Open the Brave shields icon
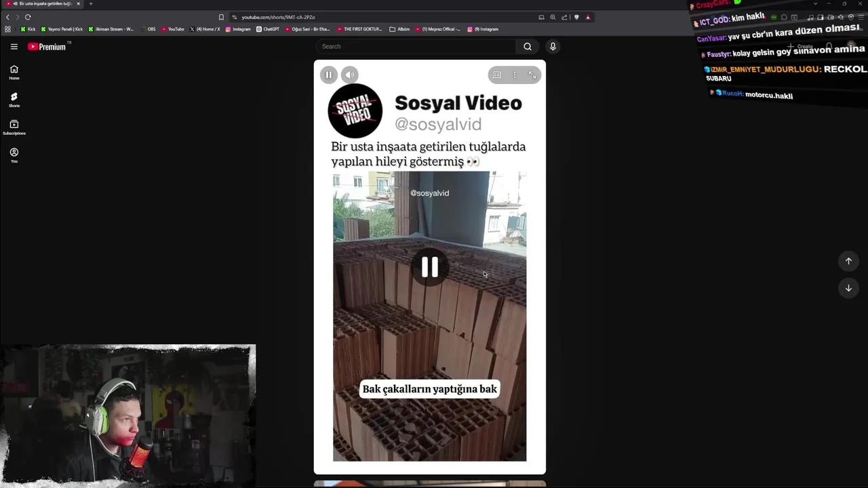868x488 pixels. click(x=576, y=17)
